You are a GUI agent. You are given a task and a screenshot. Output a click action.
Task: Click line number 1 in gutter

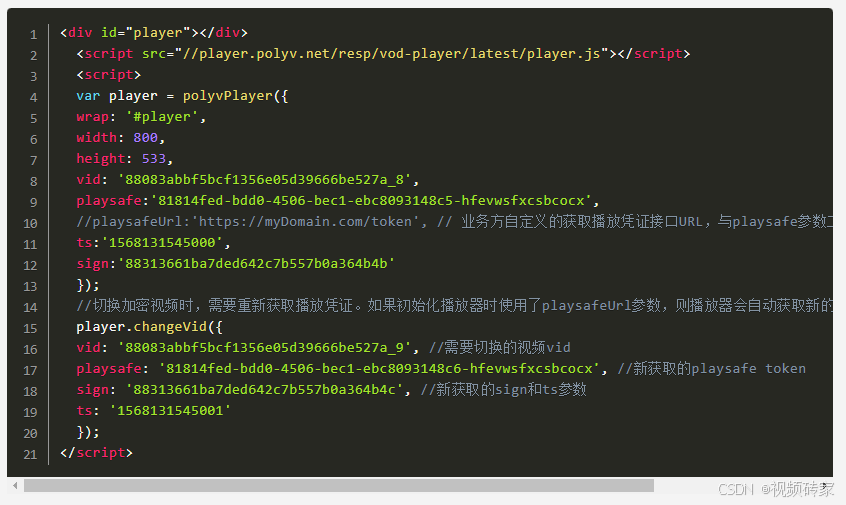tap(33, 35)
